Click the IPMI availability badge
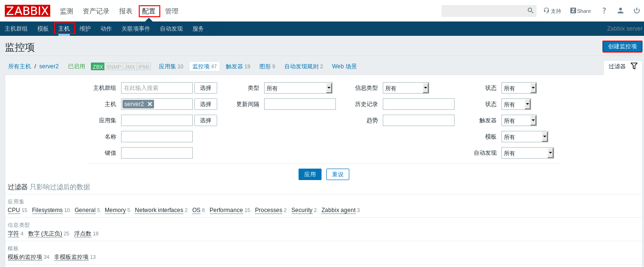Image resolution: width=644 pixels, height=267 pixels. [x=144, y=67]
